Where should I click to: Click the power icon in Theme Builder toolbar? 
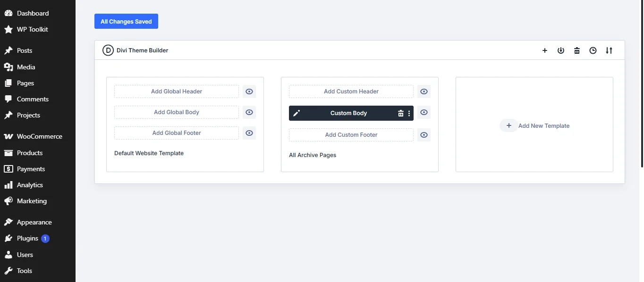561,50
